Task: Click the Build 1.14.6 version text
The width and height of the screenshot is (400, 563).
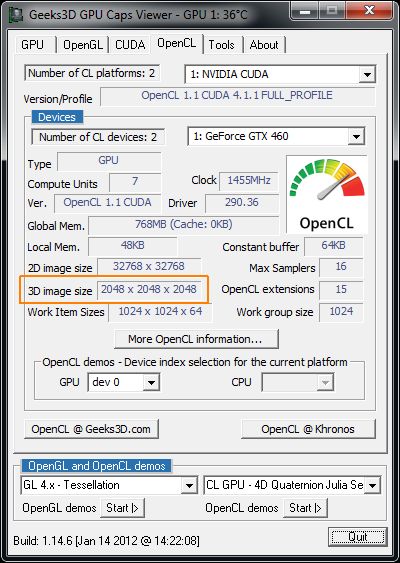Action: pos(106,541)
